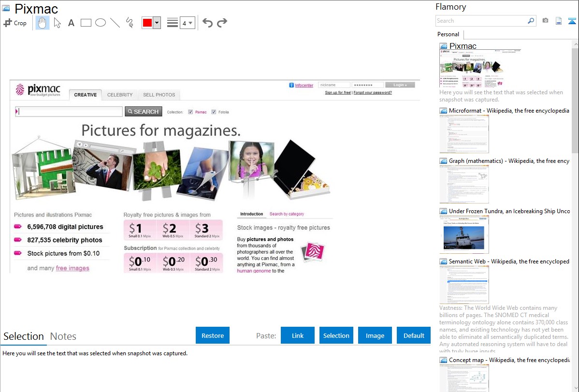This screenshot has height=392, width=579.
Task: Click the blue info icon beside Infocenter
Action: (291, 86)
